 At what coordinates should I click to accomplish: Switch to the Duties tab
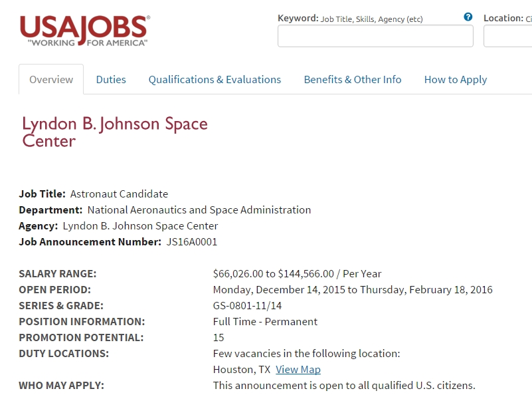point(111,80)
